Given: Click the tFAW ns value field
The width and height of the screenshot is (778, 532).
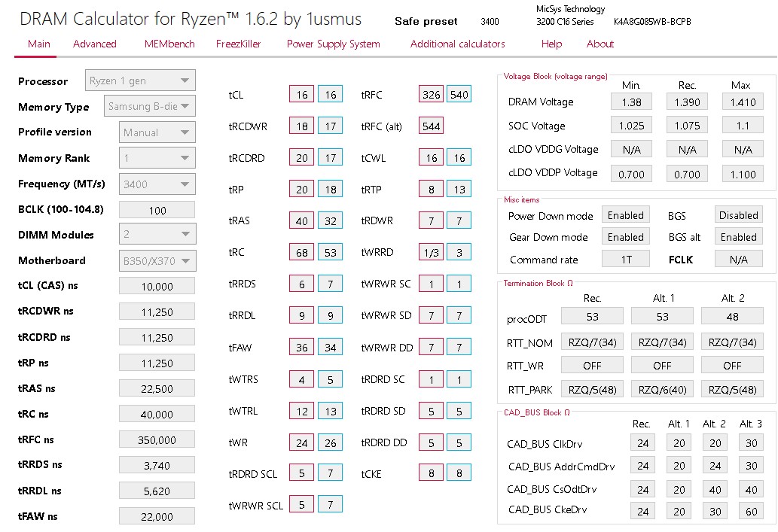Looking at the screenshot, I should (157, 517).
